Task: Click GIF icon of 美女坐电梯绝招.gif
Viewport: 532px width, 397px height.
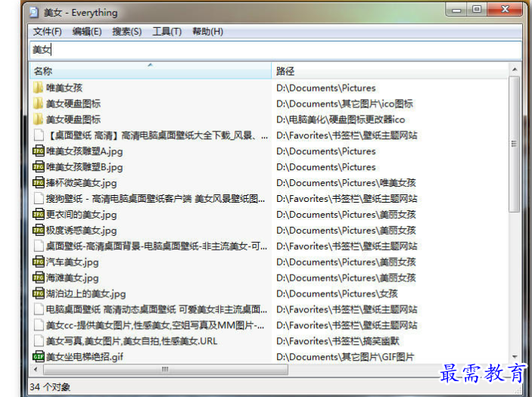Action: click(39, 357)
